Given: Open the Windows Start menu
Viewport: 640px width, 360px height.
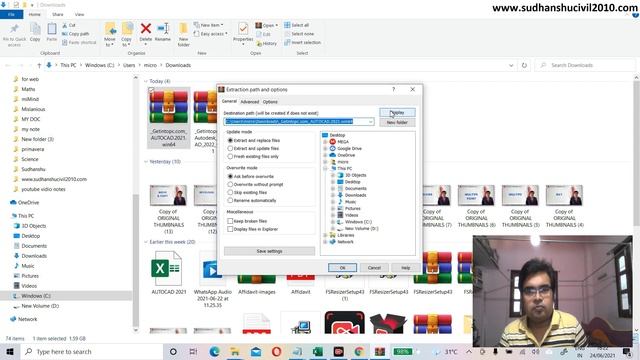Looking at the screenshot, I should pos(10,351).
